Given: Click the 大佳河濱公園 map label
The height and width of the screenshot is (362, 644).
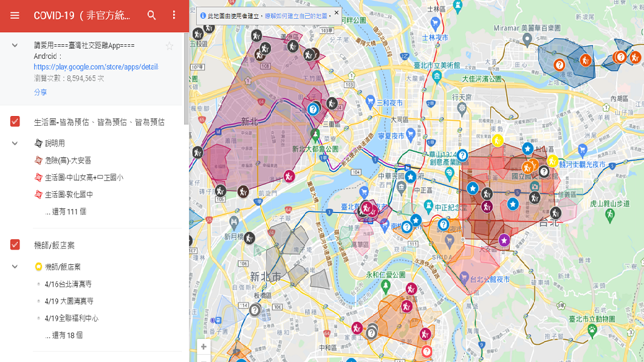Looking at the screenshot, I should (x=482, y=79).
